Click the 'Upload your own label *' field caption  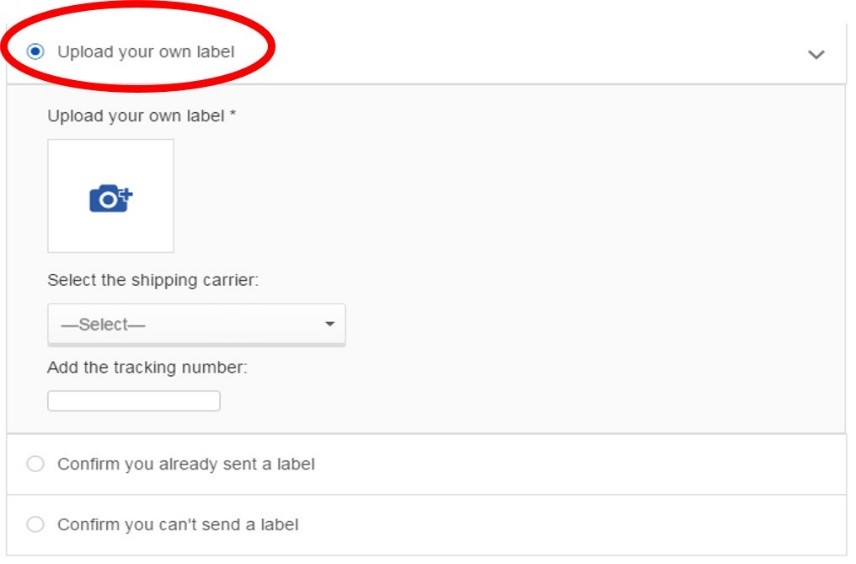click(x=136, y=116)
